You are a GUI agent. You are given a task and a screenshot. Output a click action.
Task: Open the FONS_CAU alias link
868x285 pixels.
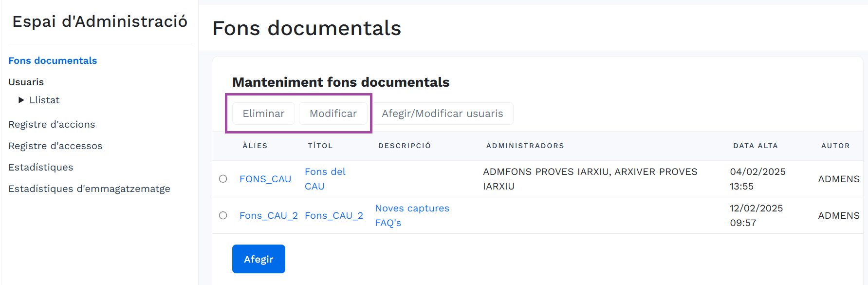coord(265,179)
